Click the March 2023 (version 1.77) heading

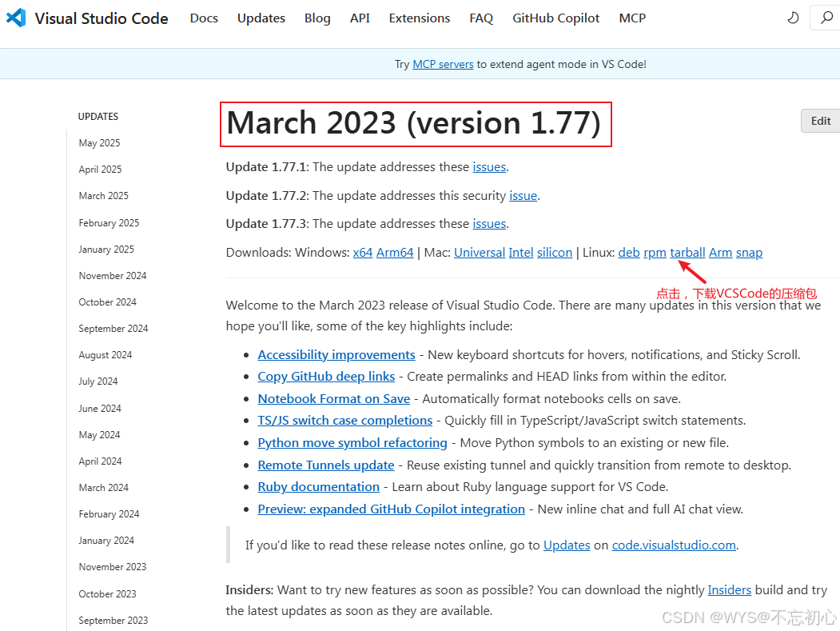click(413, 123)
